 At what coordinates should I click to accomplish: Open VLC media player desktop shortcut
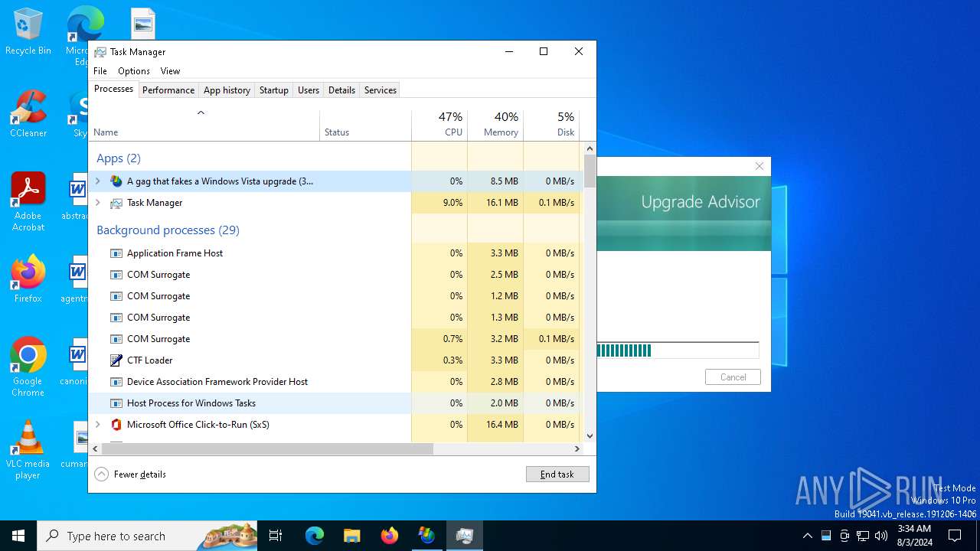[28, 450]
